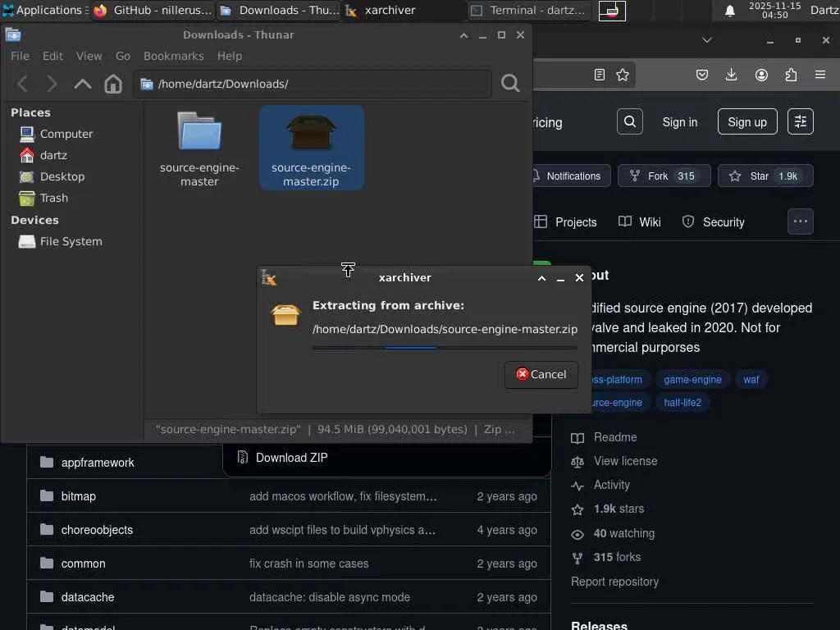Image resolution: width=840 pixels, height=630 pixels.
Task: Open Firefox extensions icon
Action: click(x=791, y=75)
